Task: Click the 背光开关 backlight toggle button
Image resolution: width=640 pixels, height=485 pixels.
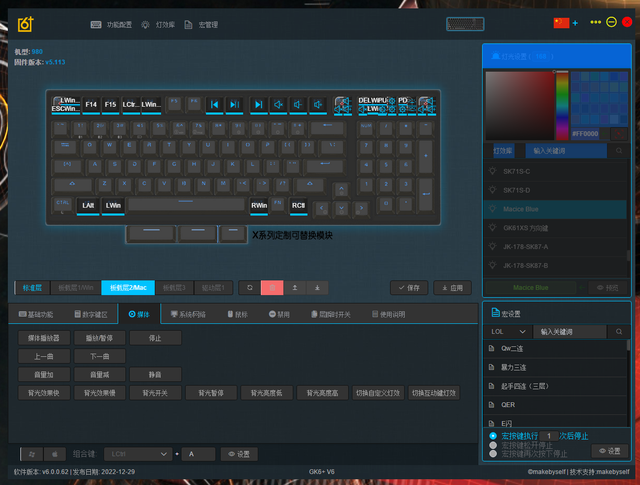Action: (155, 393)
